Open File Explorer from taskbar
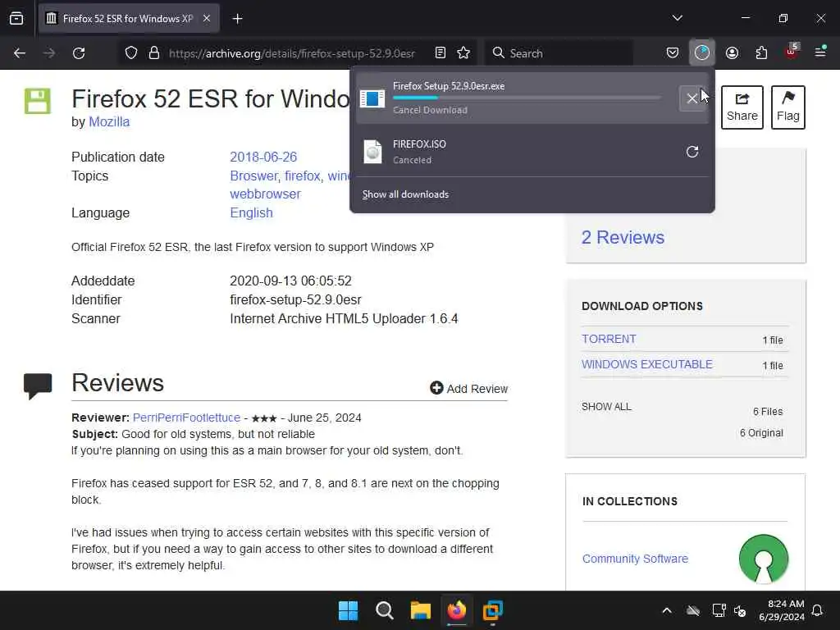840x630 pixels. (421, 610)
